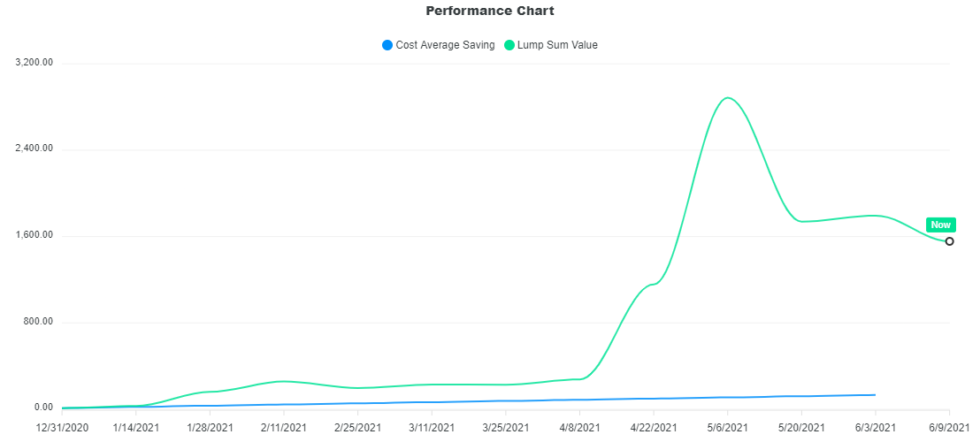Select the 1/28/2021 x-axis date label
Viewport: 980px width, 442px height.
pyautogui.click(x=211, y=427)
